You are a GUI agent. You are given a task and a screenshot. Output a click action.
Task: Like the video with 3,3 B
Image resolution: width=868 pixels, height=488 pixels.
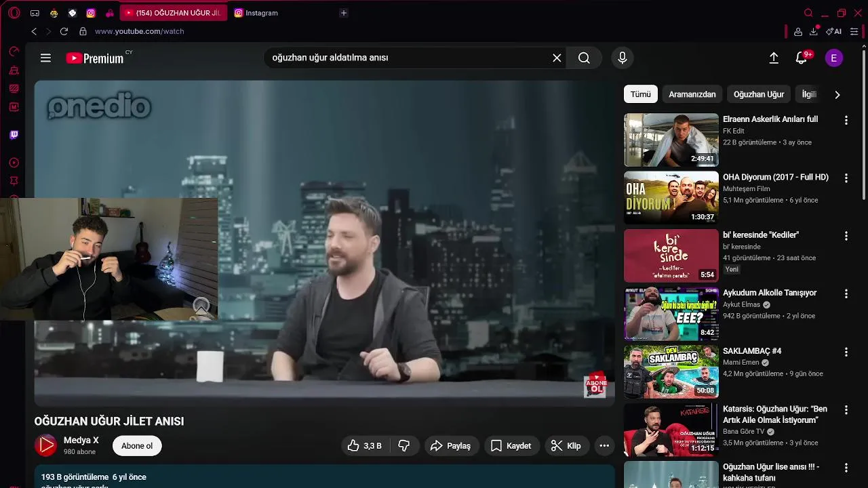coord(365,445)
